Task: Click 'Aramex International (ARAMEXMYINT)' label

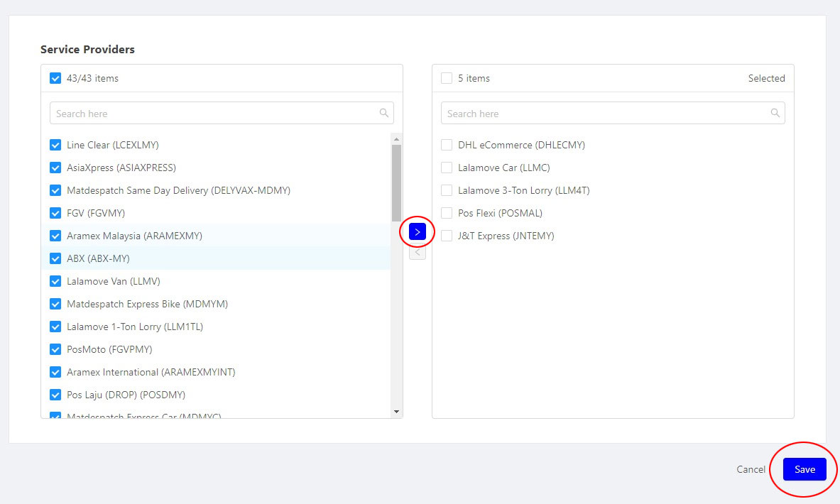Action: click(151, 372)
